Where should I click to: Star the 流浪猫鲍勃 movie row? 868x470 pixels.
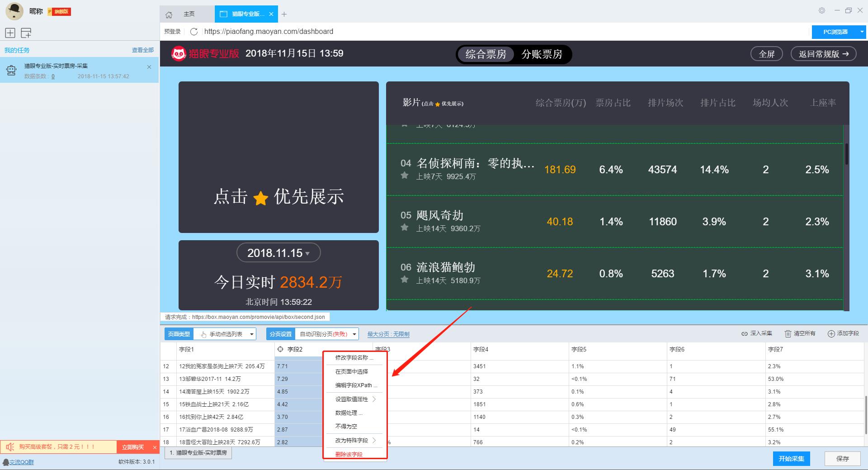[x=405, y=280]
